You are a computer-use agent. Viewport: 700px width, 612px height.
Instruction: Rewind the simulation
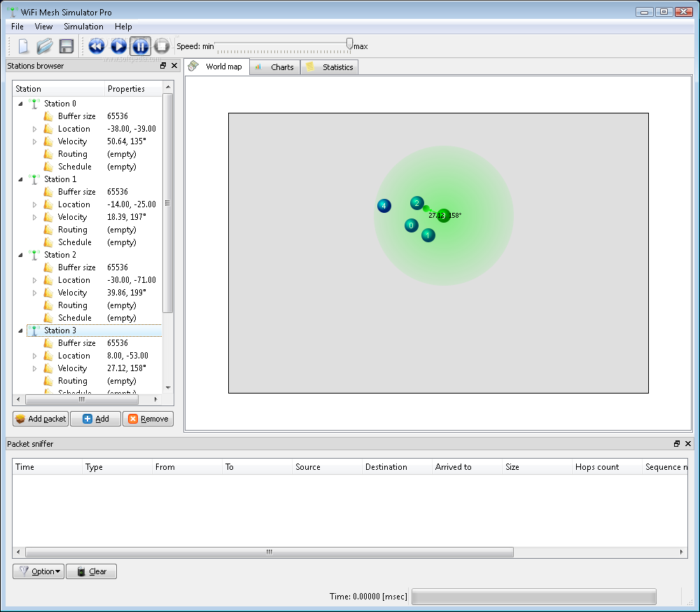tap(97, 46)
